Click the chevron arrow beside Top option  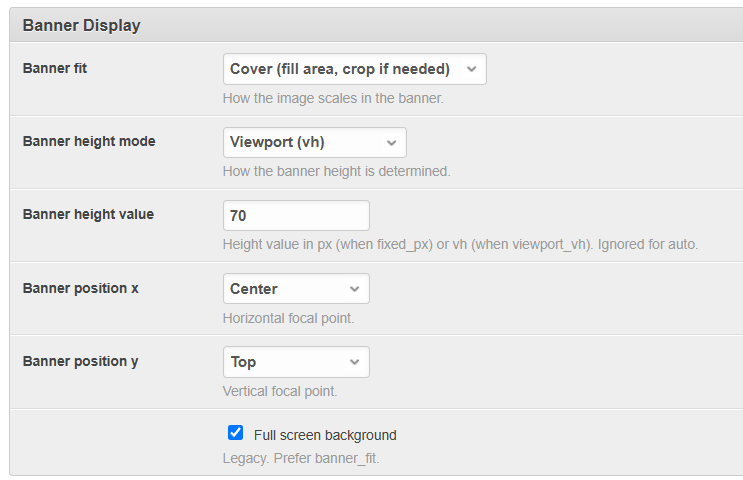point(354,362)
